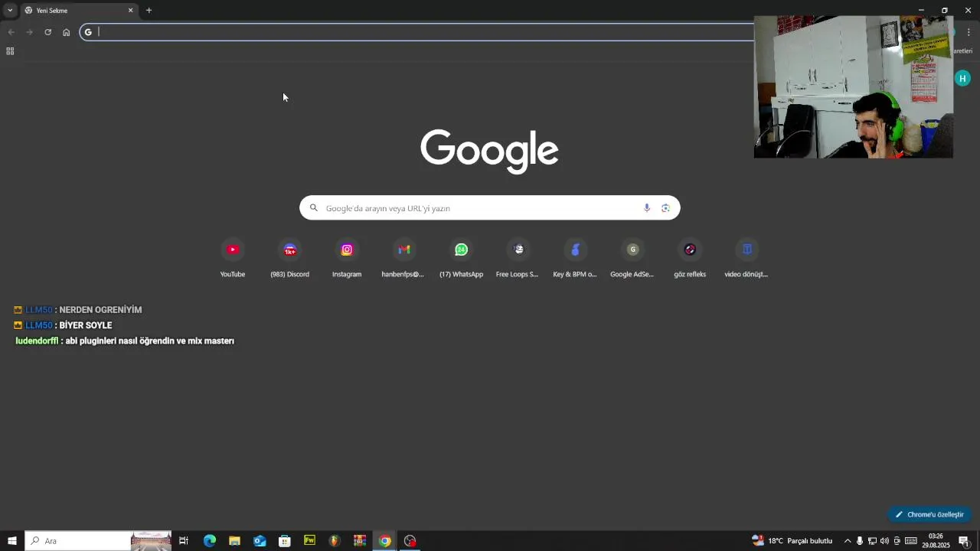Viewport: 980px width, 551px height.
Task: Click the chat message BİYER SOYLE
Action: point(86,326)
